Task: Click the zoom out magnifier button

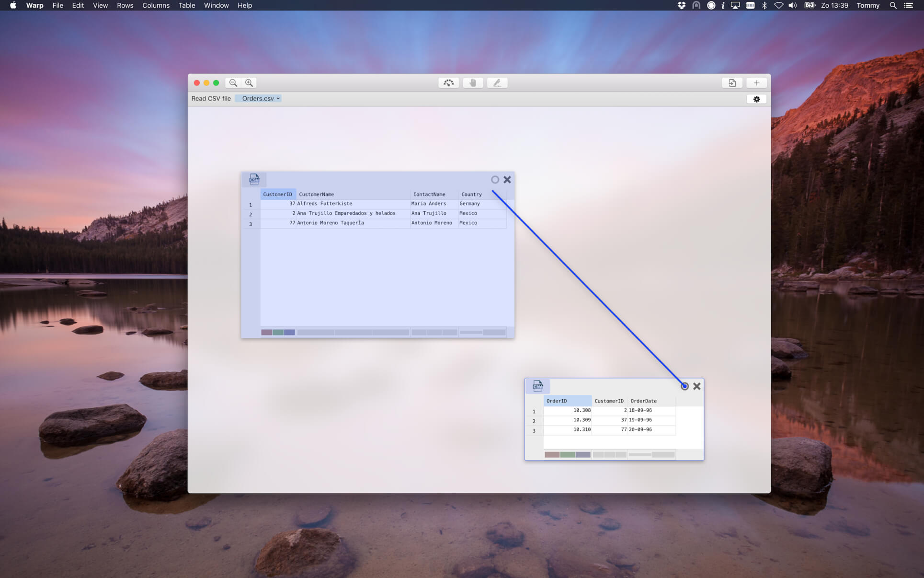Action: [233, 83]
